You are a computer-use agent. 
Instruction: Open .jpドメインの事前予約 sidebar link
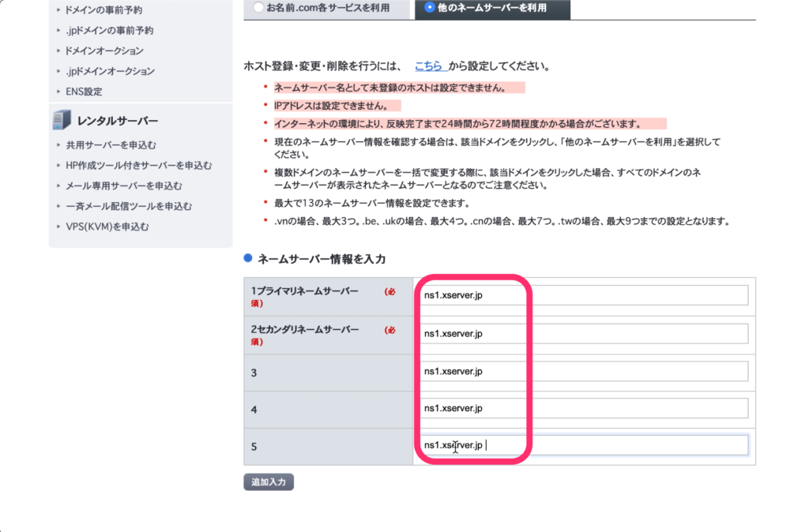(110, 31)
